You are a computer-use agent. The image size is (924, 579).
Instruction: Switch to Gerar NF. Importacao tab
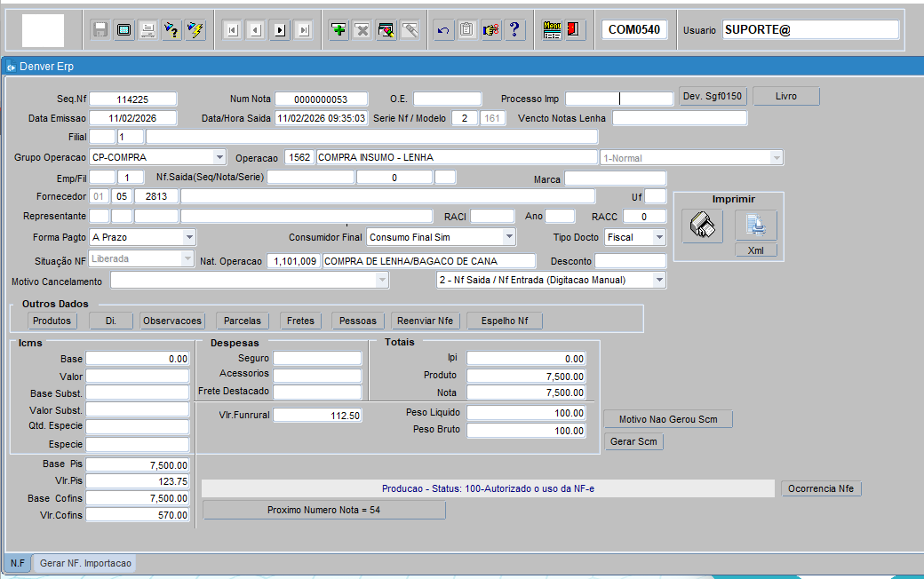click(85, 563)
